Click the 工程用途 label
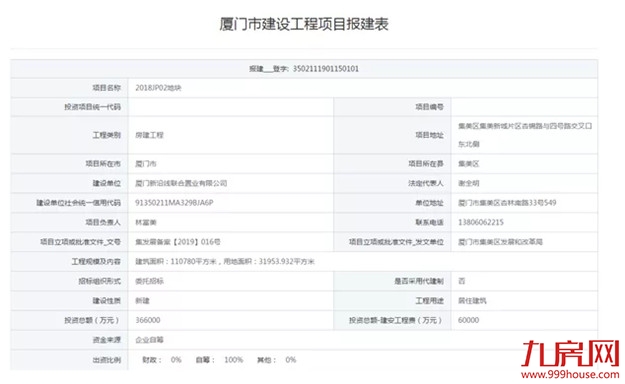 pyautogui.click(x=429, y=301)
